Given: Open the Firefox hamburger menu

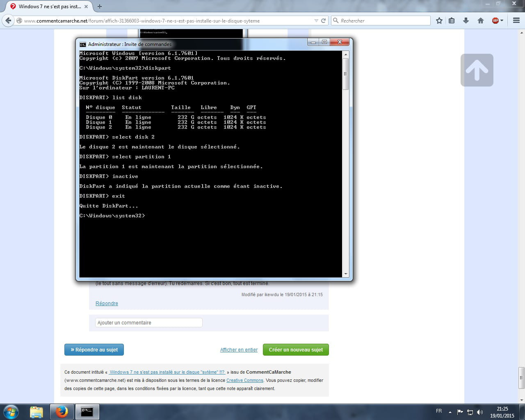Looking at the screenshot, I should (516, 21).
